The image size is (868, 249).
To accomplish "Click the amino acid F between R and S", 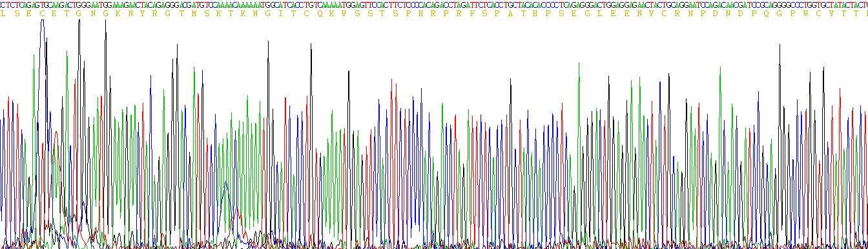I will [x=472, y=14].
